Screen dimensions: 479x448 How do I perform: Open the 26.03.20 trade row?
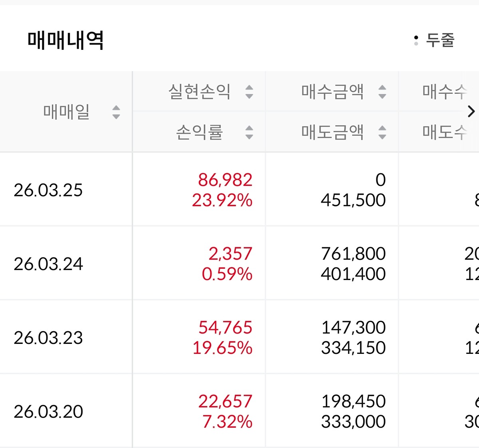coord(48,411)
